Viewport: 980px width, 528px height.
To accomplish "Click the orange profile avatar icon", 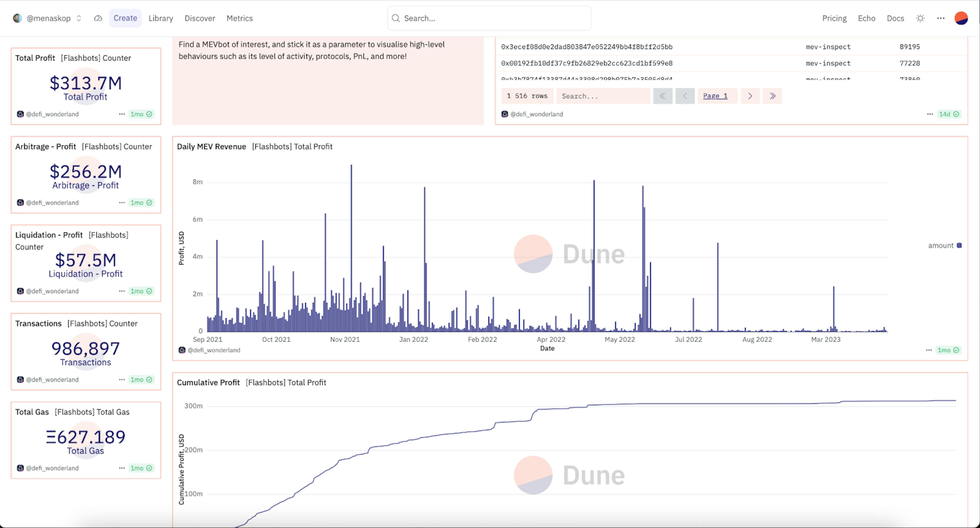I will pyautogui.click(x=961, y=18).
